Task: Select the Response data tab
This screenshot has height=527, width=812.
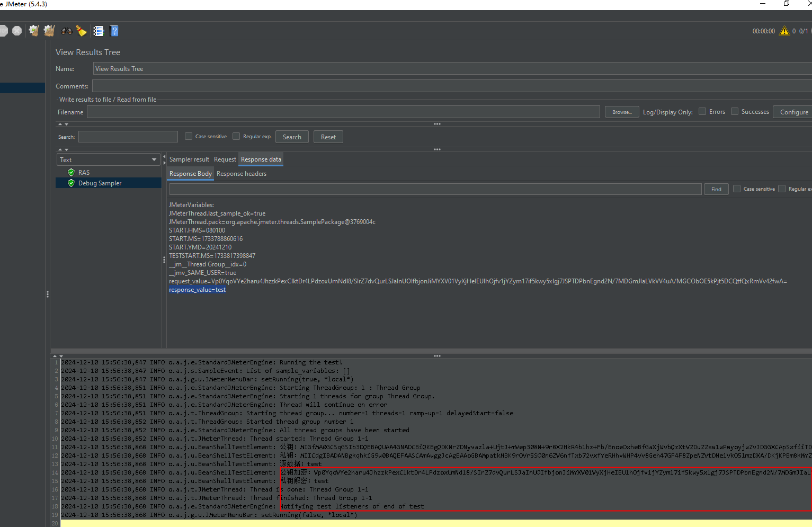Action: coord(261,159)
